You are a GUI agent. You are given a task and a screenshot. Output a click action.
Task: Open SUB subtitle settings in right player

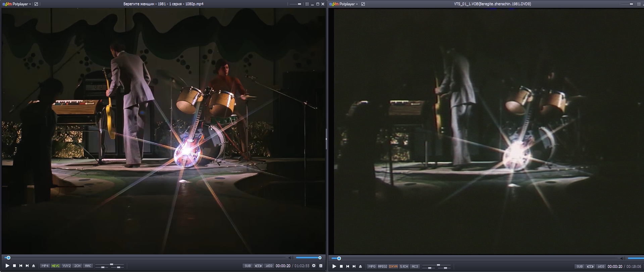coord(580,266)
